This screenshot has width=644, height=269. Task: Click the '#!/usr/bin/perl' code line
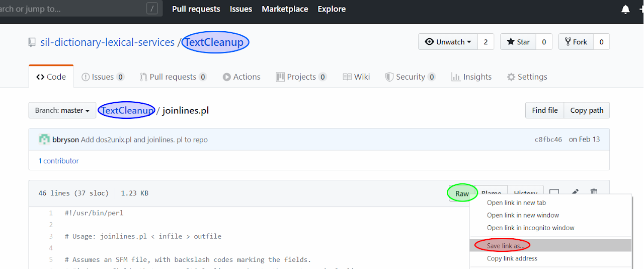click(x=94, y=213)
